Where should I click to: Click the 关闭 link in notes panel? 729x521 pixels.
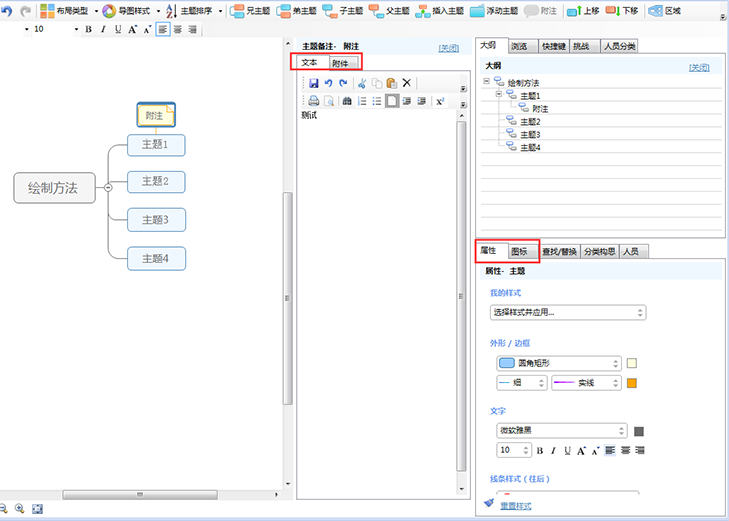pyautogui.click(x=449, y=47)
